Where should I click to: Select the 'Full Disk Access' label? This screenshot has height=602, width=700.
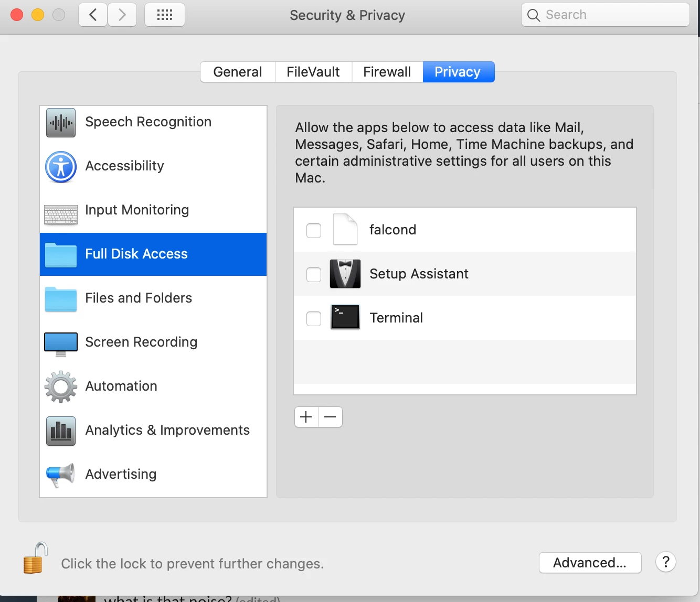[136, 254]
